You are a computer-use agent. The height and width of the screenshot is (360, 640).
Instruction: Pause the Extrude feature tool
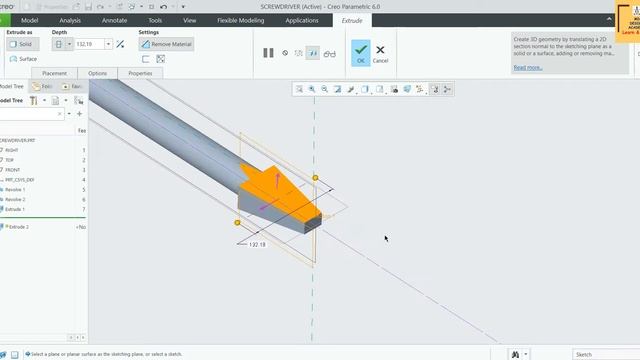coord(268,53)
